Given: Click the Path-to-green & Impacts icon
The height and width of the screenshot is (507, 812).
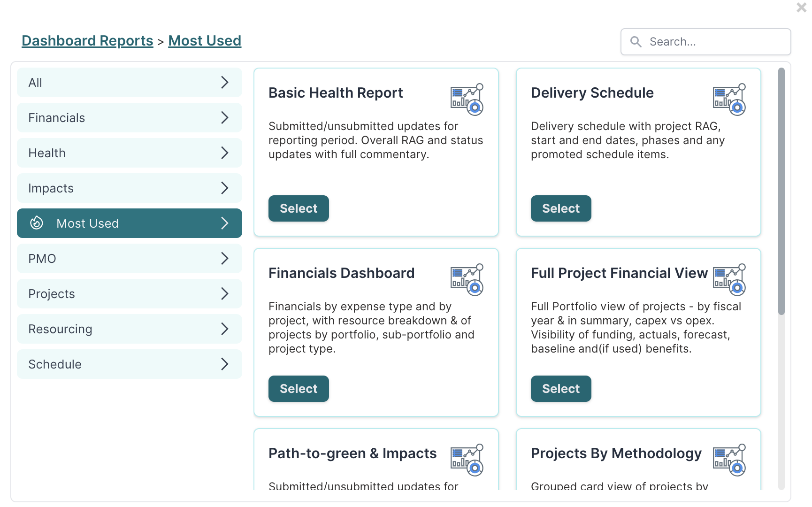Looking at the screenshot, I should coord(467,460).
